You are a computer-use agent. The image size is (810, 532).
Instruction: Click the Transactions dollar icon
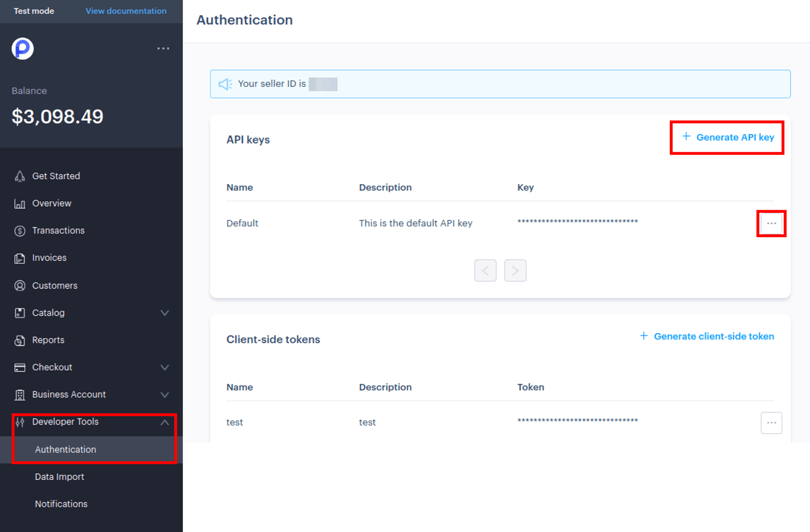19,231
